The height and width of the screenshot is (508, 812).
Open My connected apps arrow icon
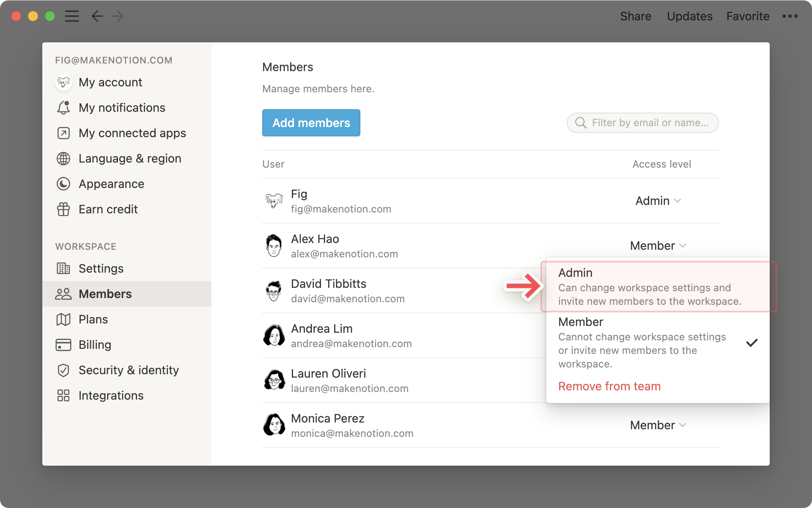(x=63, y=133)
